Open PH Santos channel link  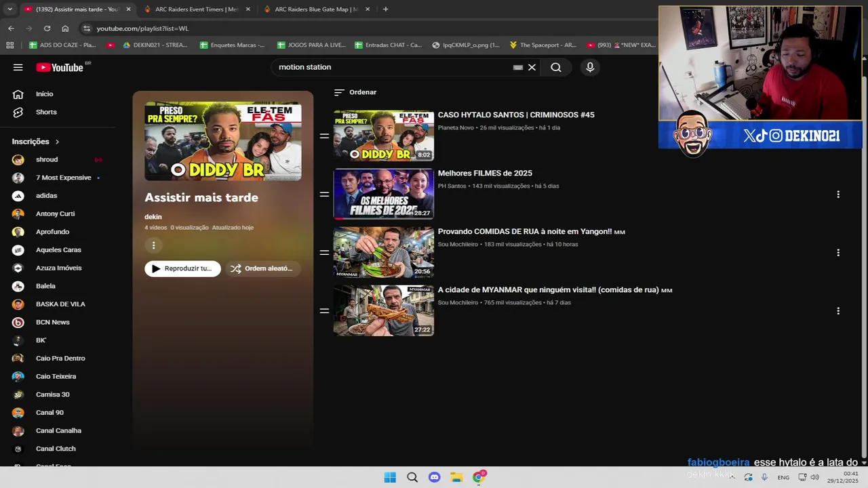tap(452, 186)
